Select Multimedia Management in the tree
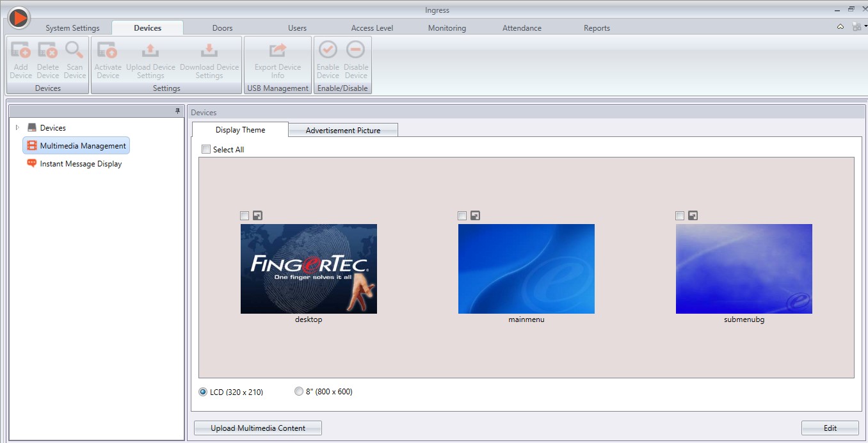 tap(76, 146)
